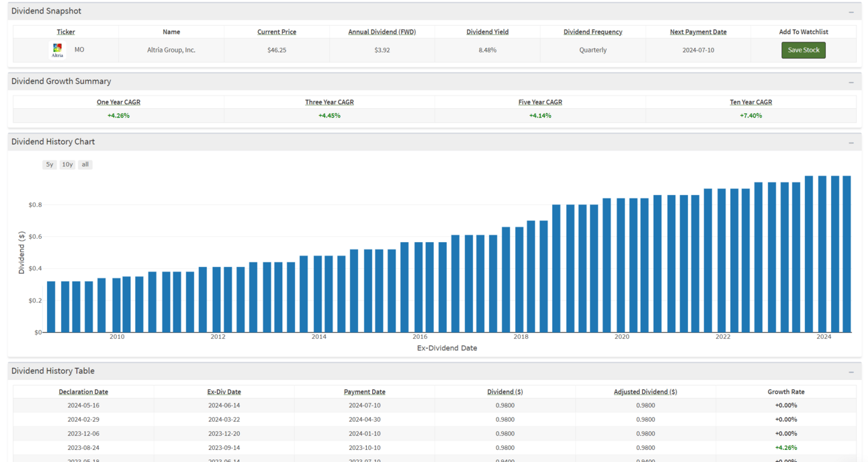Open the Ten Year CAGR link
This screenshot has width=868, height=462.
(x=750, y=102)
